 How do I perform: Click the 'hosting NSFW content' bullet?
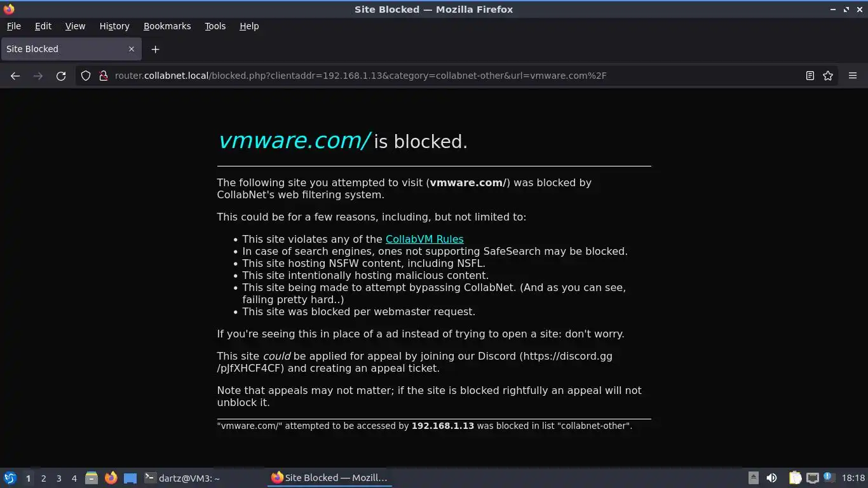pos(363,263)
